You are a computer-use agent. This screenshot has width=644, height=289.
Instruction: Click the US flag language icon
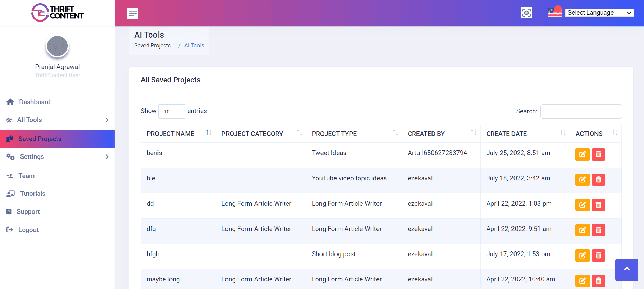pos(554,13)
